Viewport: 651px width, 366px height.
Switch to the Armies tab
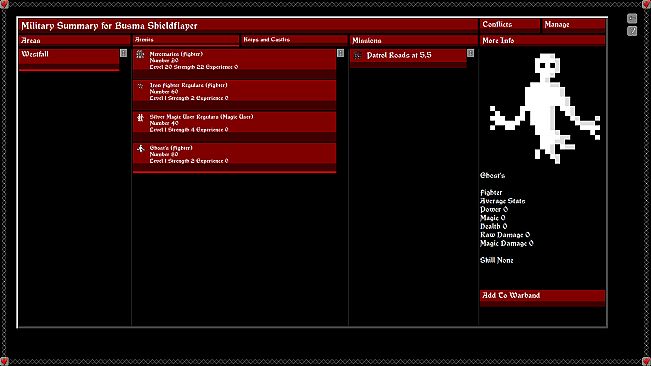coord(186,40)
